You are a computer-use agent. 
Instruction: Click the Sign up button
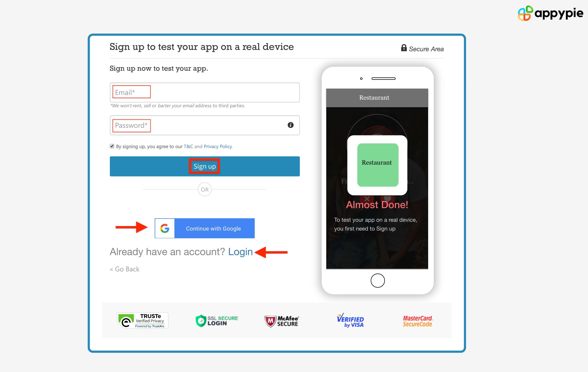coord(205,166)
